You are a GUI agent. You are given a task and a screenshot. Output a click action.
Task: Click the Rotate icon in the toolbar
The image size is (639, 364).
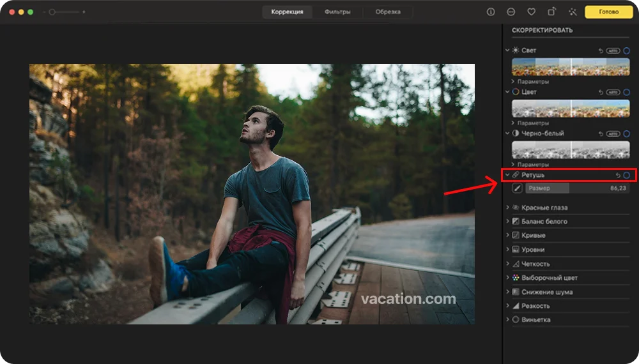click(551, 12)
